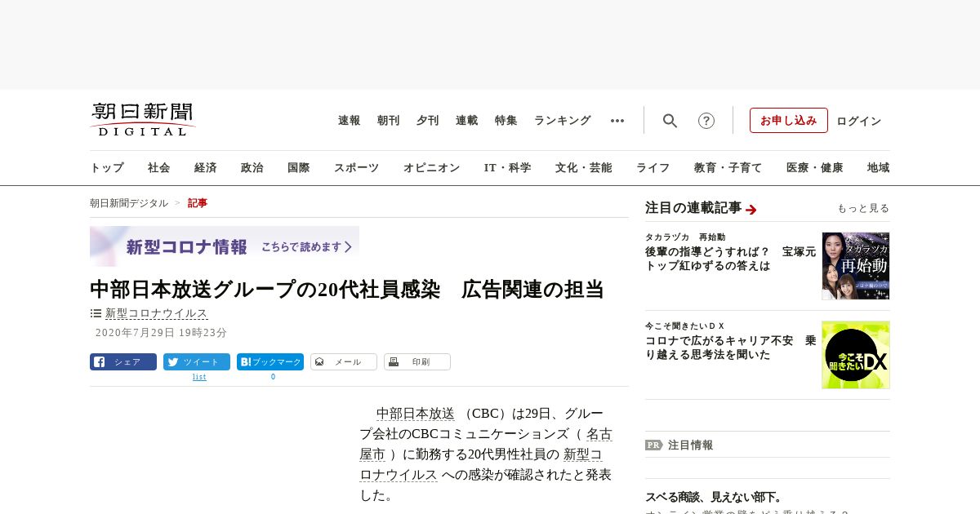Screen dimensions: 980x514
Task: Add a Hatena bookmark
Action: pyautogui.click(x=270, y=362)
